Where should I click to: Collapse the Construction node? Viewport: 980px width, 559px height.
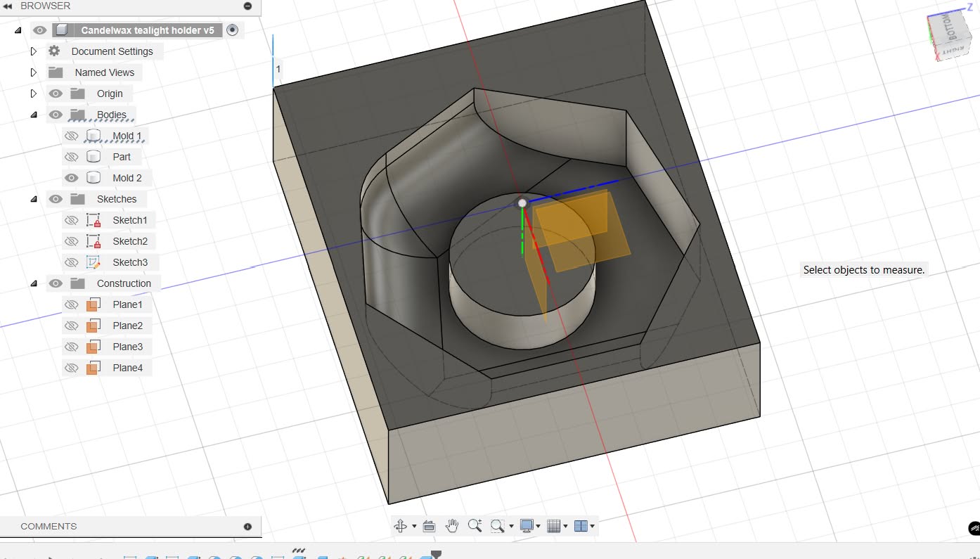(x=34, y=283)
